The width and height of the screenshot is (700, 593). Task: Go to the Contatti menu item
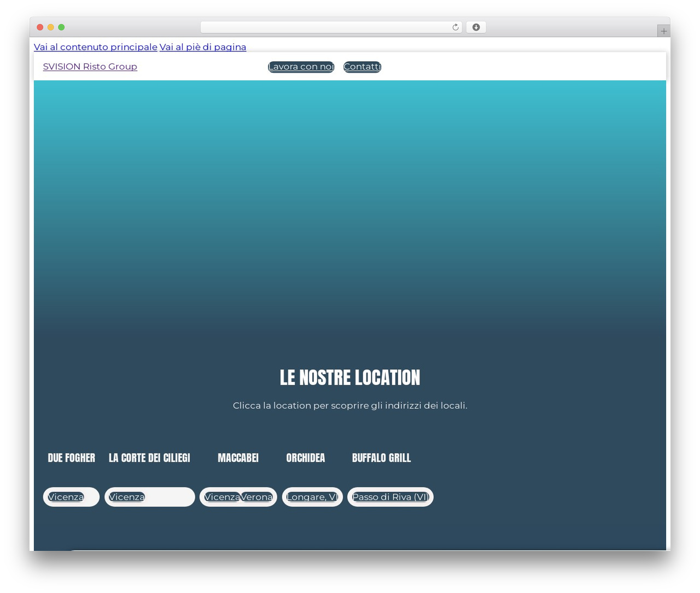pos(362,67)
